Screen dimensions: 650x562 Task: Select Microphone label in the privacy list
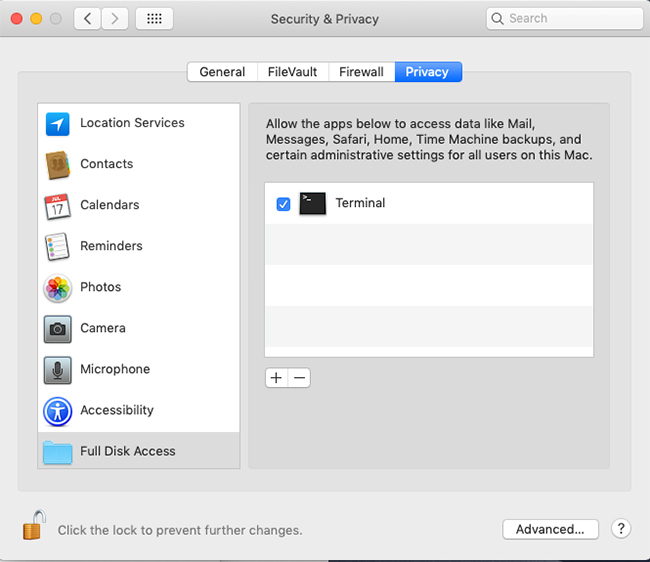pyautogui.click(x=115, y=369)
